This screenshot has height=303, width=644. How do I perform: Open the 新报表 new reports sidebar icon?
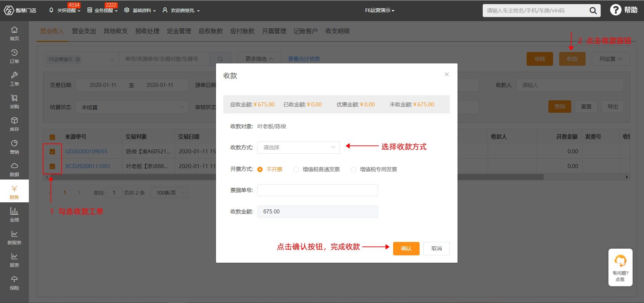click(14, 238)
